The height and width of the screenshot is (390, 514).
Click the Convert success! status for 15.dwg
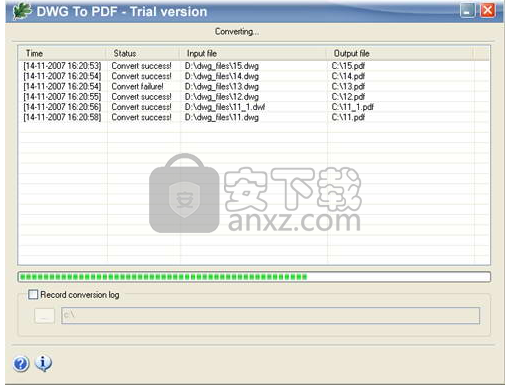[x=141, y=66]
